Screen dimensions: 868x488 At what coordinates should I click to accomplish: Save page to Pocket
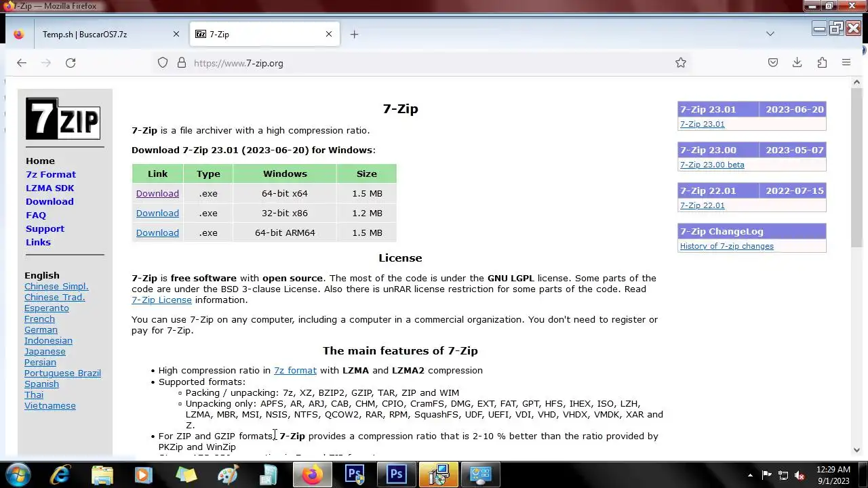[x=773, y=63]
